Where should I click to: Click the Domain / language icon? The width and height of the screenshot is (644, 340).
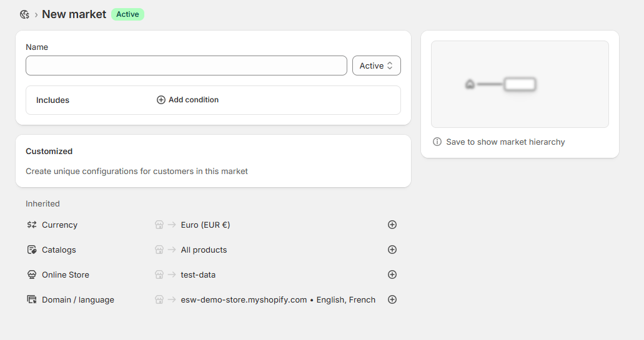pyautogui.click(x=32, y=300)
